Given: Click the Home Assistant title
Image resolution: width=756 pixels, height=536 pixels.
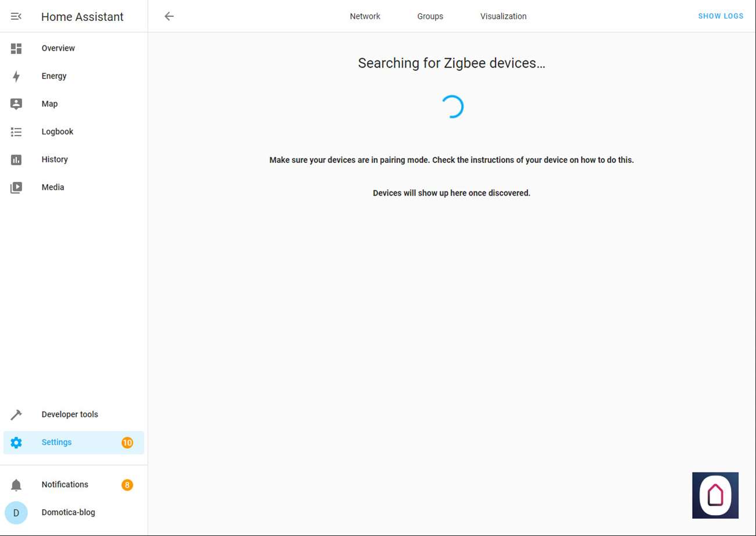Looking at the screenshot, I should point(83,17).
